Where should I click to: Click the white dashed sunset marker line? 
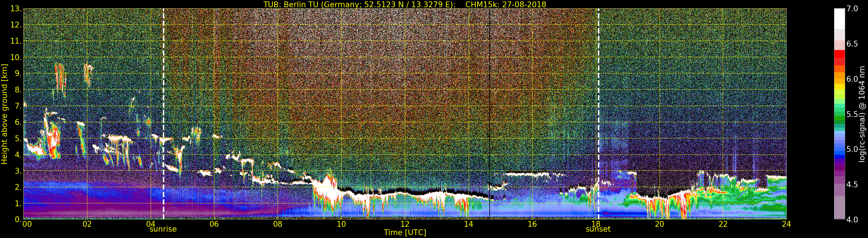[598, 114]
